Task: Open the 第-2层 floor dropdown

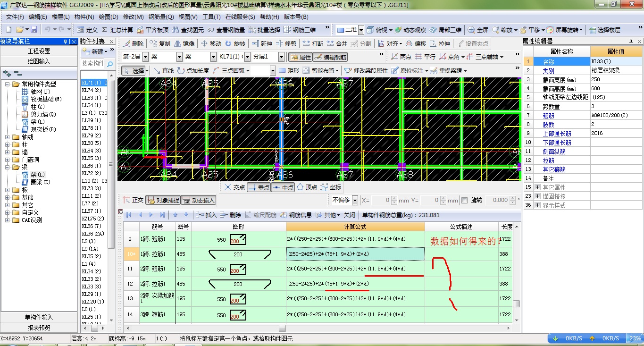Action: (x=145, y=57)
